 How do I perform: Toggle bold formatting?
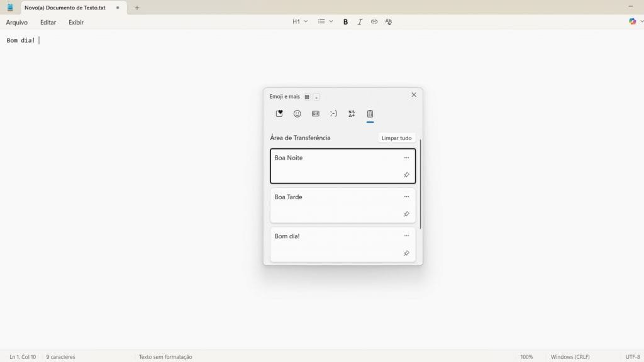tap(345, 21)
